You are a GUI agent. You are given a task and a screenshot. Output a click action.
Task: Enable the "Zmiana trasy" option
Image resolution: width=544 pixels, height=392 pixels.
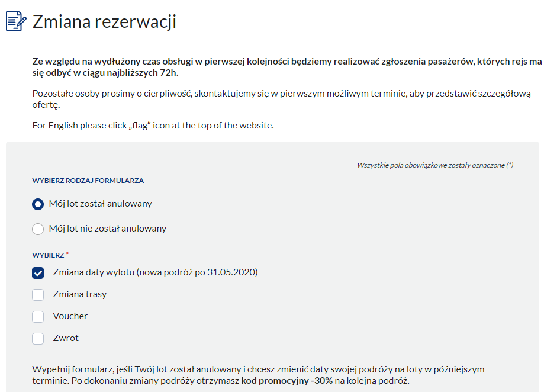[x=37, y=295]
